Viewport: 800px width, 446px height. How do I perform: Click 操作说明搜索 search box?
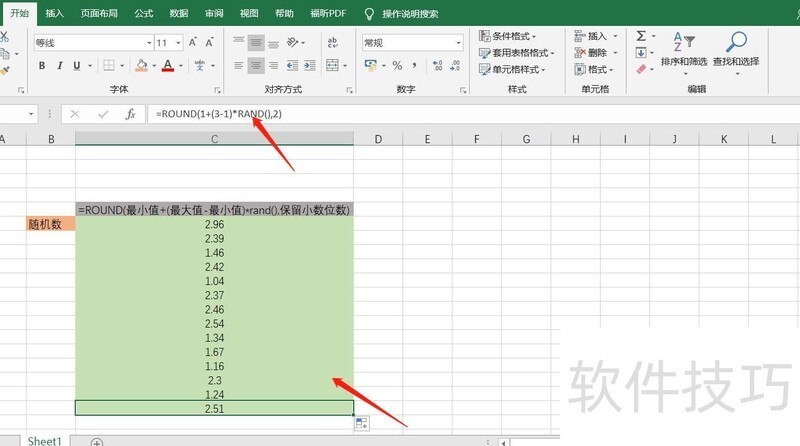pyautogui.click(x=410, y=14)
